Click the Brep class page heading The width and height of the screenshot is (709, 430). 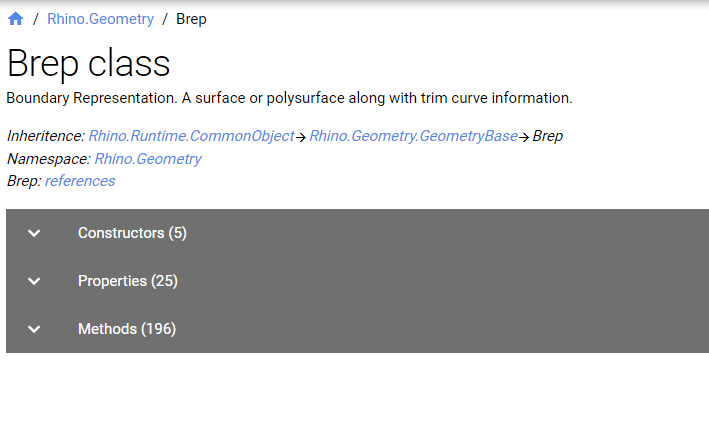89,64
